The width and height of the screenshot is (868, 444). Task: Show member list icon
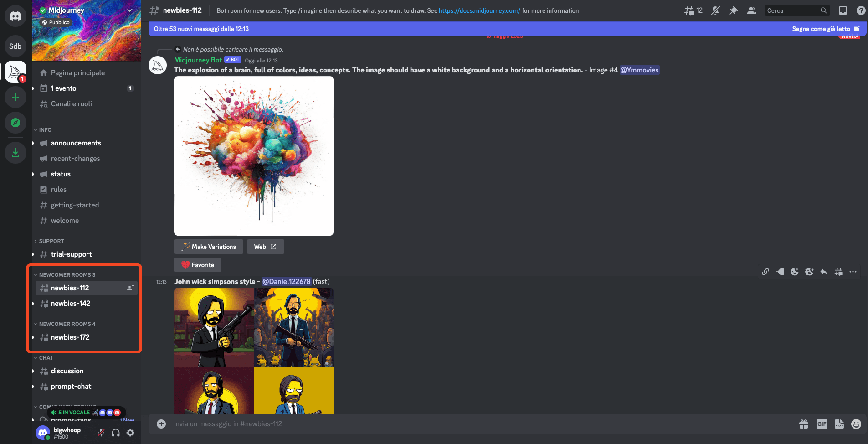point(752,10)
